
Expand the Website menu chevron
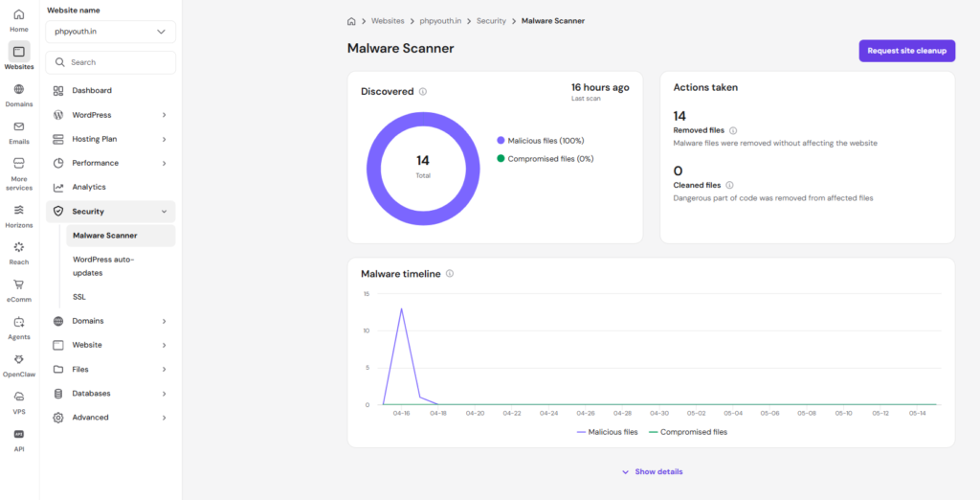165,346
